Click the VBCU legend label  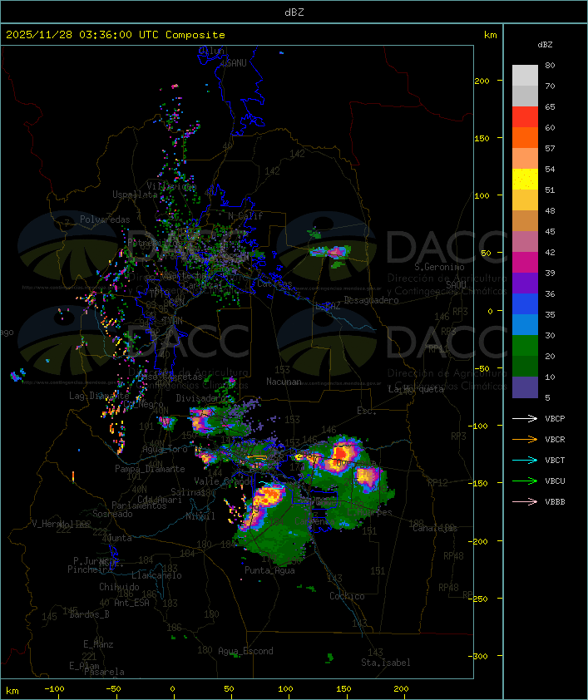pyautogui.click(x=555, y=481)
